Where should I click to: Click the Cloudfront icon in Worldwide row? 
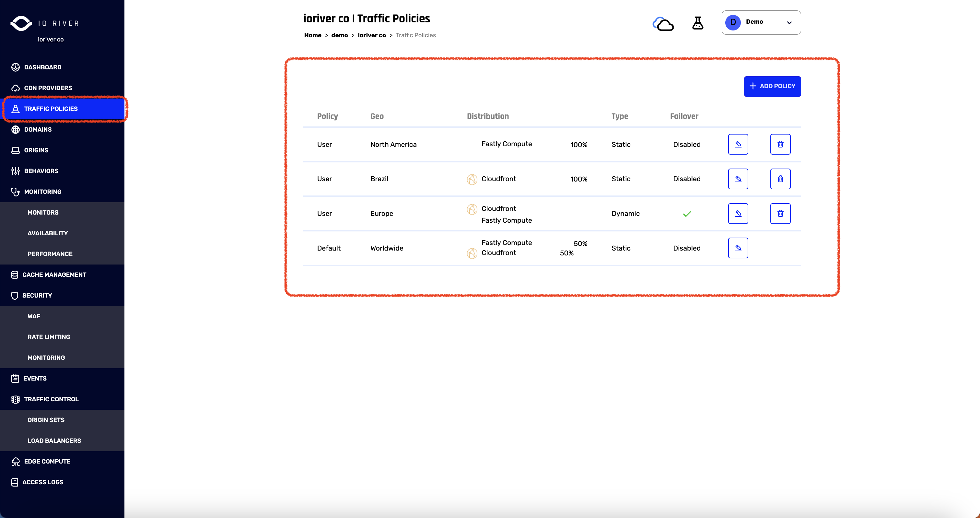point(472,253)
